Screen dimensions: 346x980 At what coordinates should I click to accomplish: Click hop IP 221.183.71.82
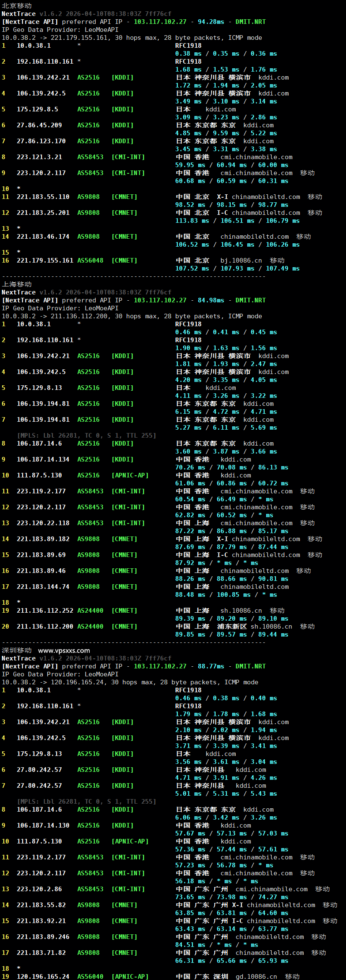pyautogui.click(x=41, y=953)
